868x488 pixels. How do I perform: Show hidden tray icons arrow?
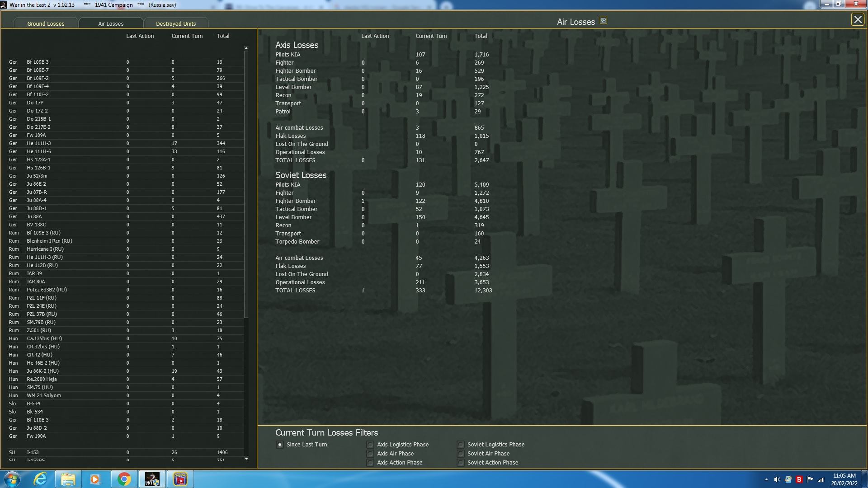[766, 479]
